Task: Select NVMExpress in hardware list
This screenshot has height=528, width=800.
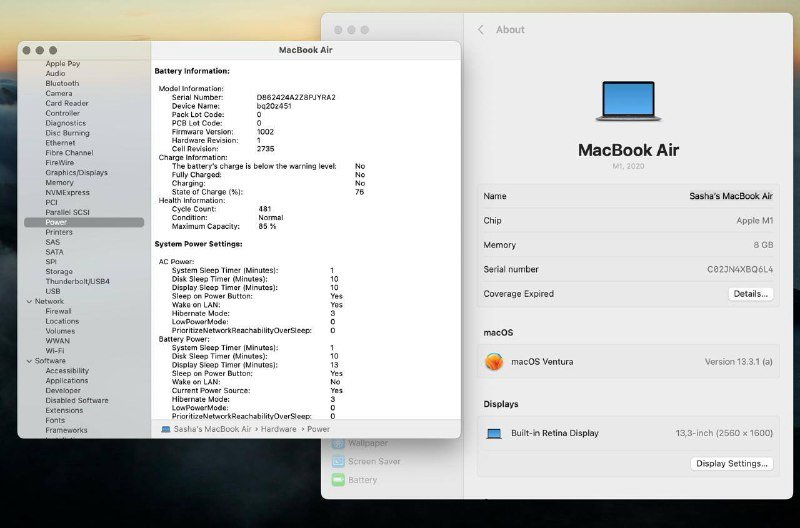Action: [67, 192]
